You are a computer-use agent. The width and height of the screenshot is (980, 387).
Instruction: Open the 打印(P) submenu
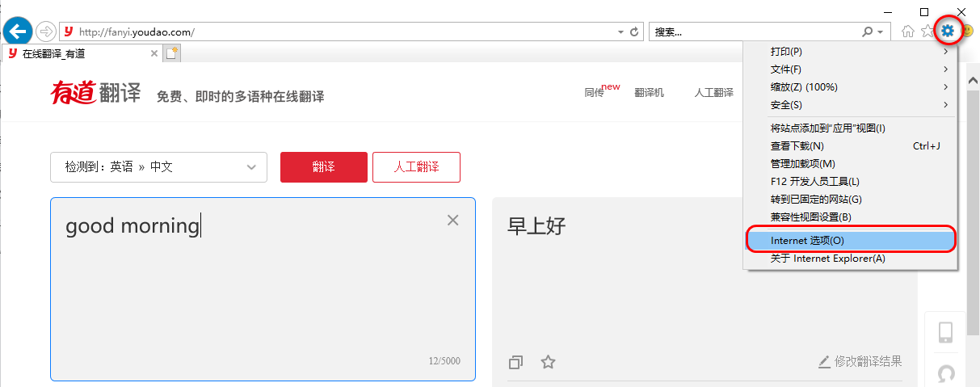850,51
